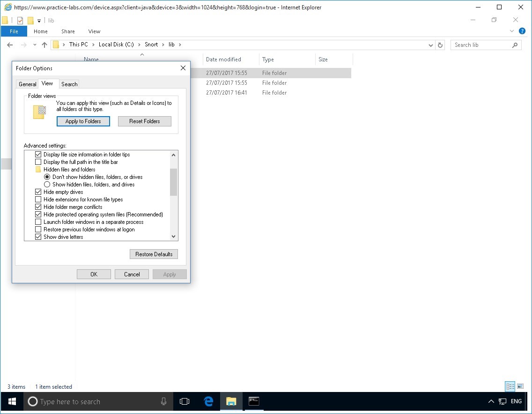Open Command Prompt from the taskbar
The width and height of the screenshot is (532, 414).
click(x=254, y=401)
